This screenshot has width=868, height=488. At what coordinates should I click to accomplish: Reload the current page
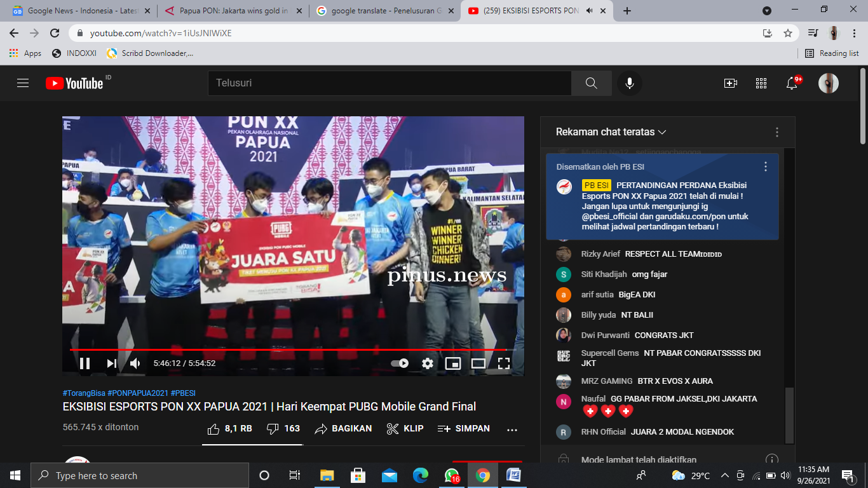point(55,33)
